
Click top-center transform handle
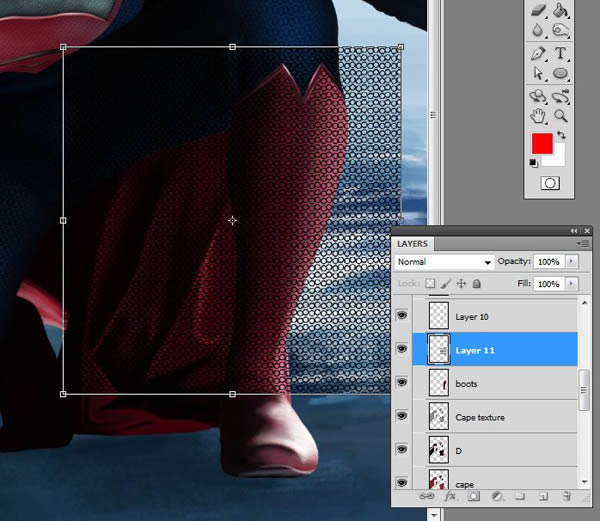pos(232,47)
